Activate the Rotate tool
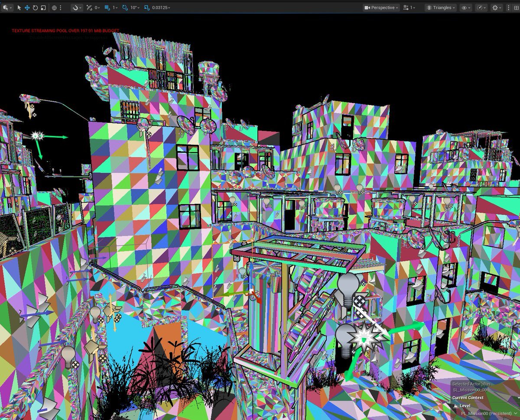This screenshot has height=420, width=520. 35,8
